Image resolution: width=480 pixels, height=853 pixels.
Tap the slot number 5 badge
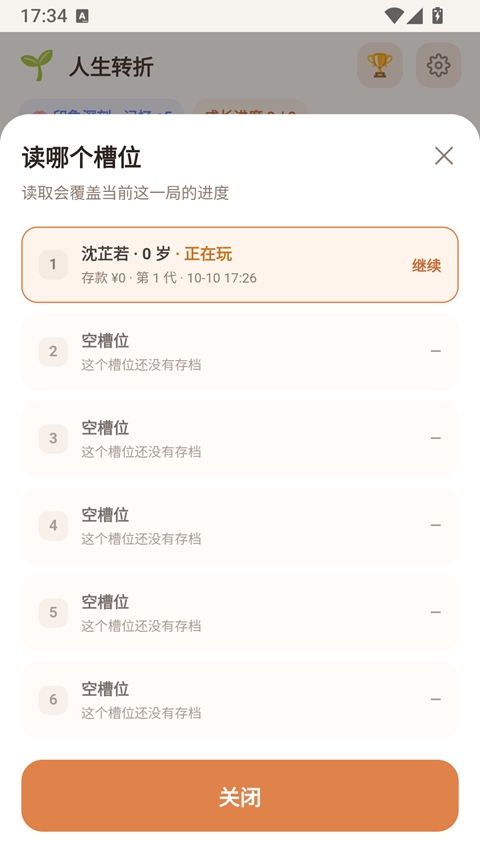pyautogui.click(x=53, y=613)
